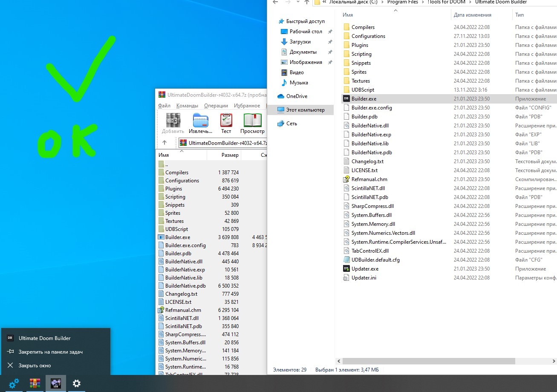Expand hidden breadcrumb path chevrons in Explorer

[324, 2]
